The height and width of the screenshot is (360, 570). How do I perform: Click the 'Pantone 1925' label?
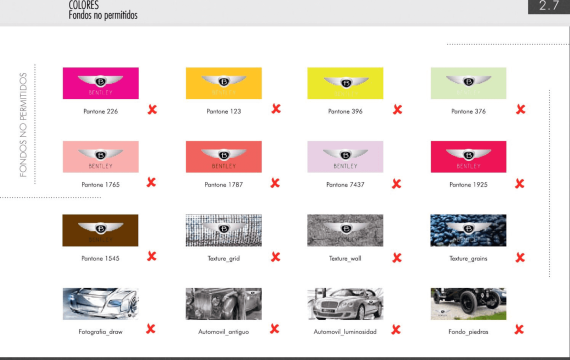[468, 185]
